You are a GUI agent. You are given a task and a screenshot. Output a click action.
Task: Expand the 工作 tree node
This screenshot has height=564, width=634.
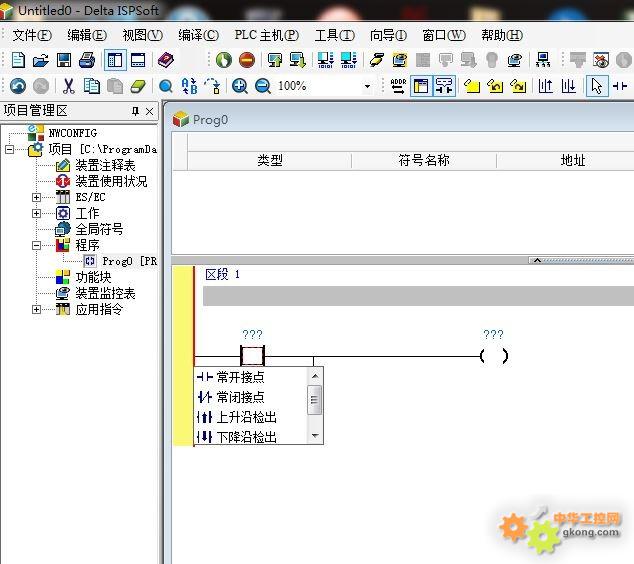point(36,213)
